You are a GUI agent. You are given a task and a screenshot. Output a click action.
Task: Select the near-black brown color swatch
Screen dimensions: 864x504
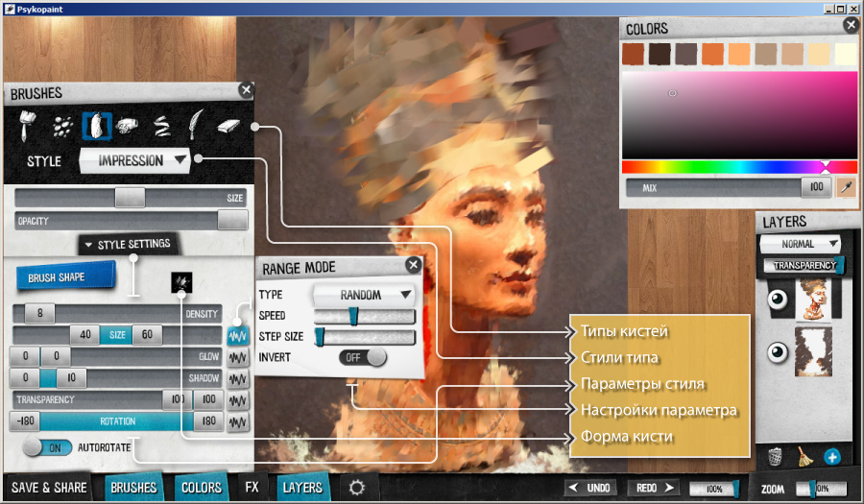[x=660, y=54]
